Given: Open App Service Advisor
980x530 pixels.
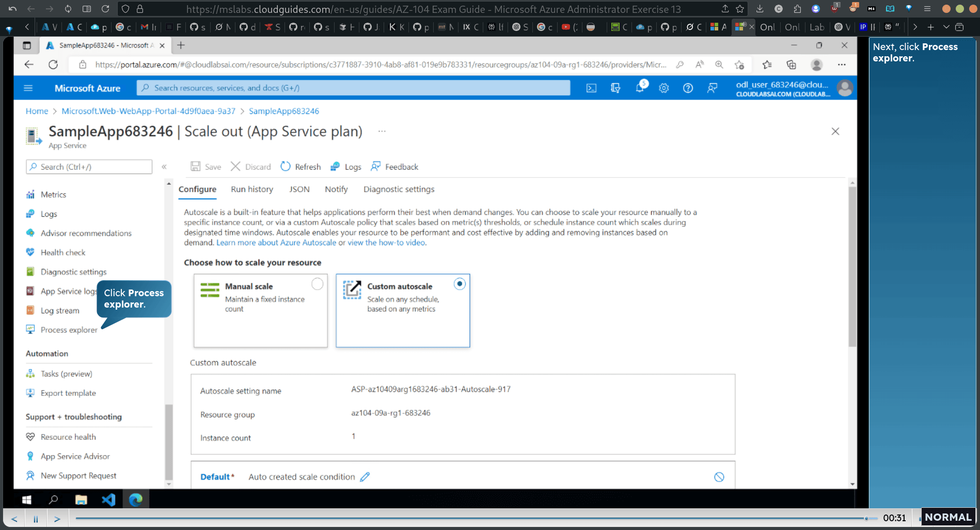Looking at the screenshot, I should [x=75, y=456].
